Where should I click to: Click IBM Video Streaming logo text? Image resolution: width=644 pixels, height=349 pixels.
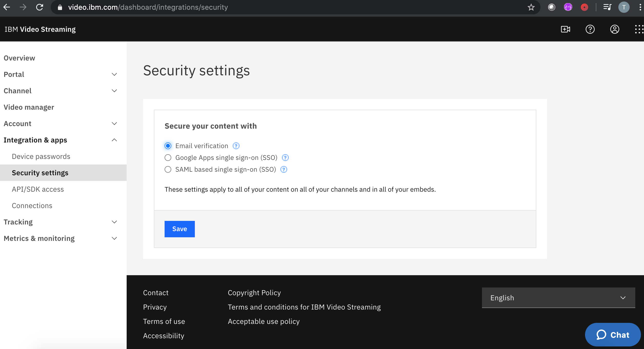click(40, 29)
